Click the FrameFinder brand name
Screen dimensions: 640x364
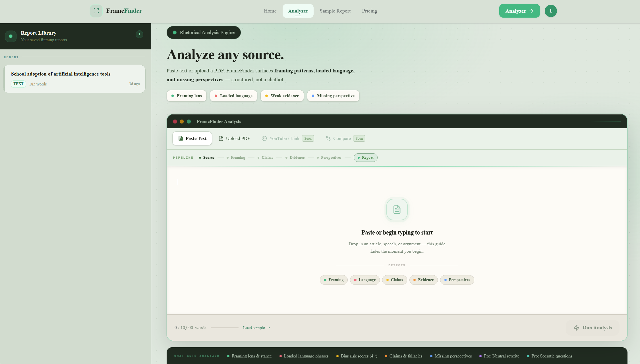point(124,11)
